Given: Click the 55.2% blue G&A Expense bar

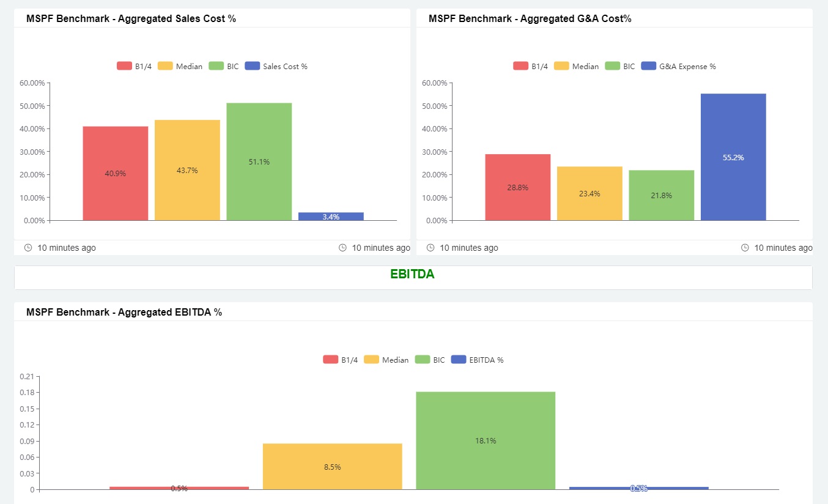Looking at the screenshot, I should 733,157.
